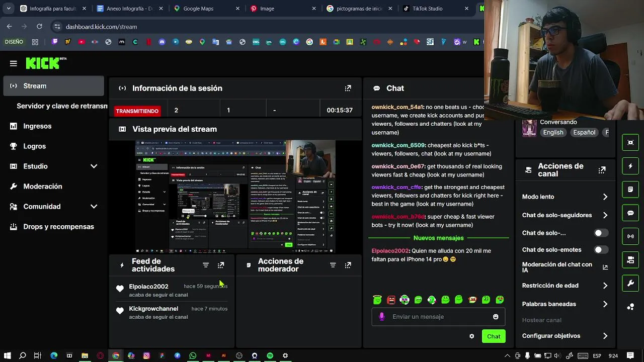Click the KICK beta logo
Image resolution: width=644 pixels, height=362 pixels.
tap(46, 63)
